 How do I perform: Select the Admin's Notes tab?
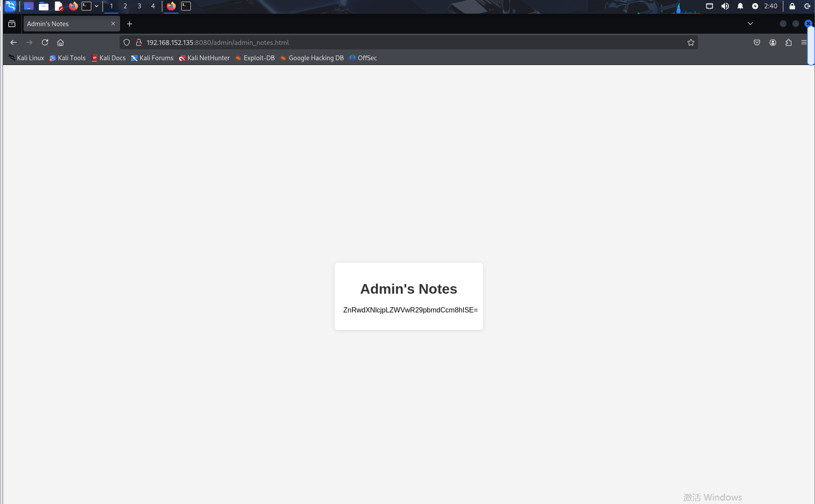tap(72, 24)
